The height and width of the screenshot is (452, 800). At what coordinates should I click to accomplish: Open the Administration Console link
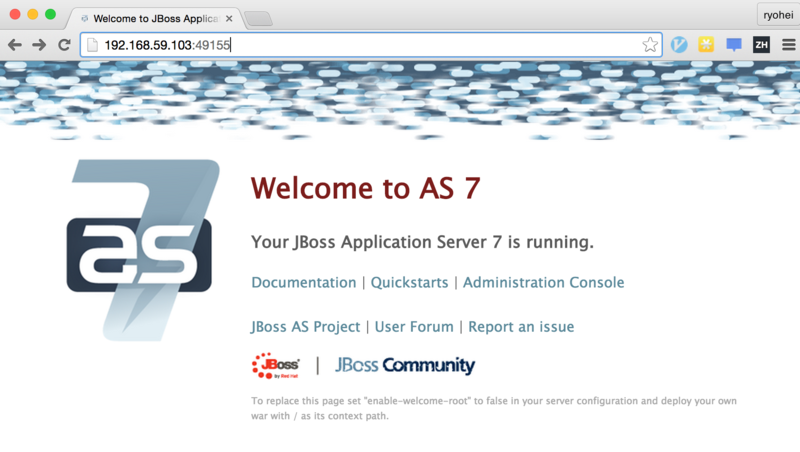point(543,283)
